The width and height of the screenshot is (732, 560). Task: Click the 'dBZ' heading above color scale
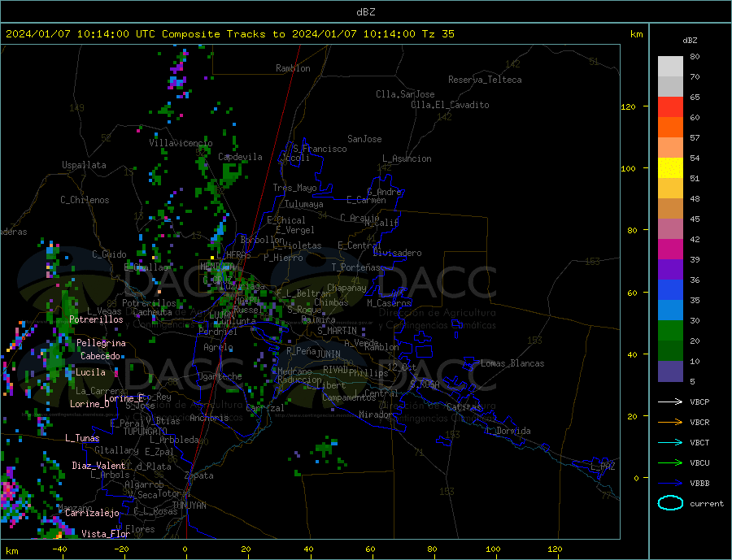click(690, 41)
